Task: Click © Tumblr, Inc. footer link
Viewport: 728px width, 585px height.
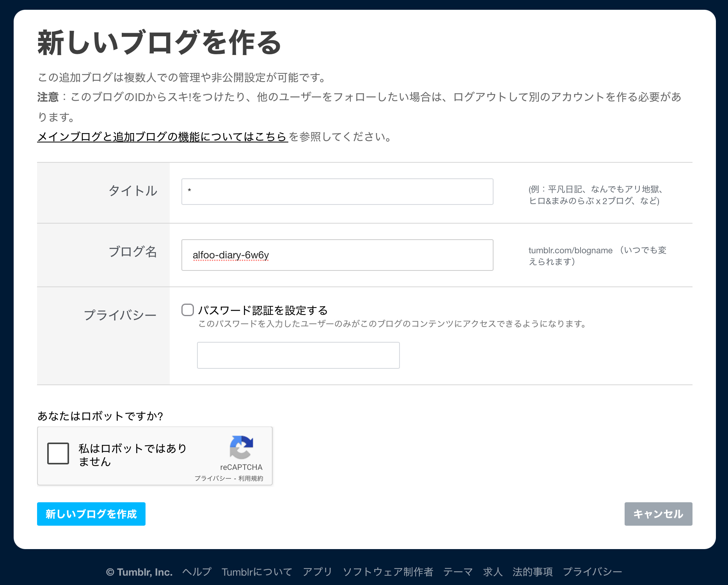Action: (x=139, y=572)
